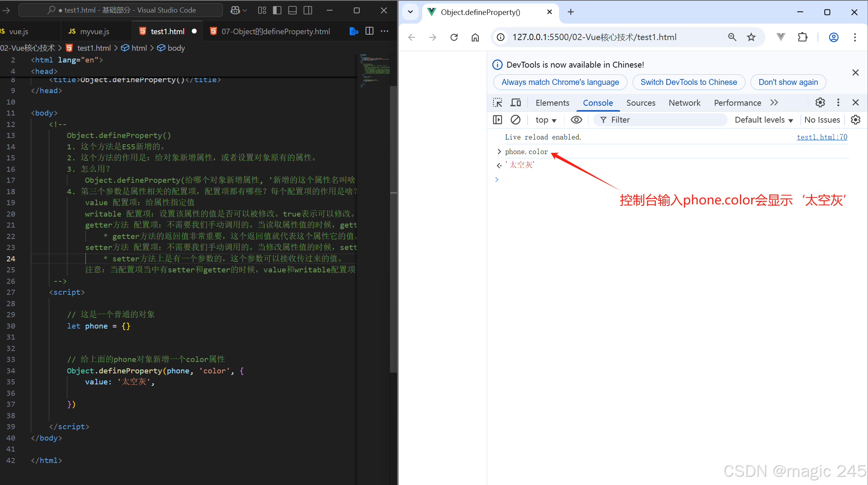This screenshot has width=868, height=485.
Task: Clear the console with the ban icon
Action: click(515, 120)
